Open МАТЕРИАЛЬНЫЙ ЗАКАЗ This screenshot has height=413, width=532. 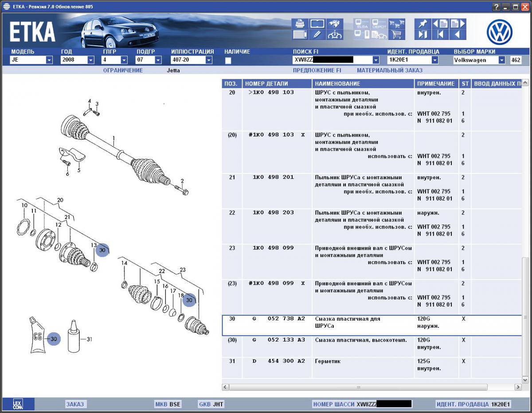click(x=390, y=70)
